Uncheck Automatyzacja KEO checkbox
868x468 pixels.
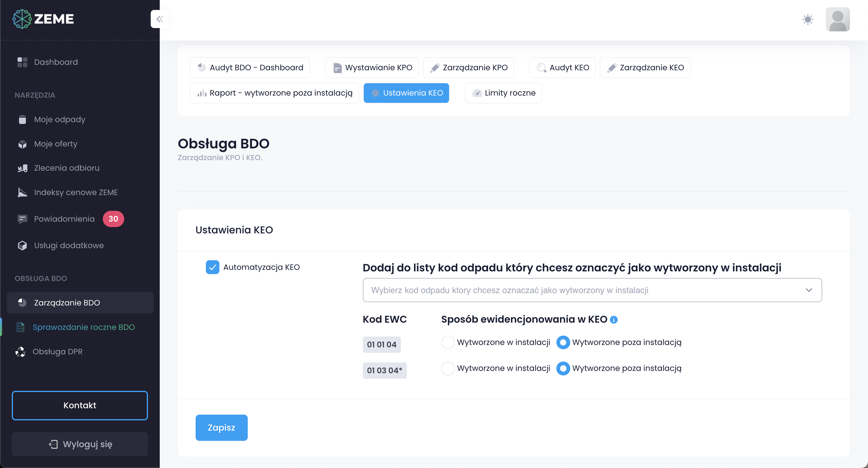[x=212, y=267]
